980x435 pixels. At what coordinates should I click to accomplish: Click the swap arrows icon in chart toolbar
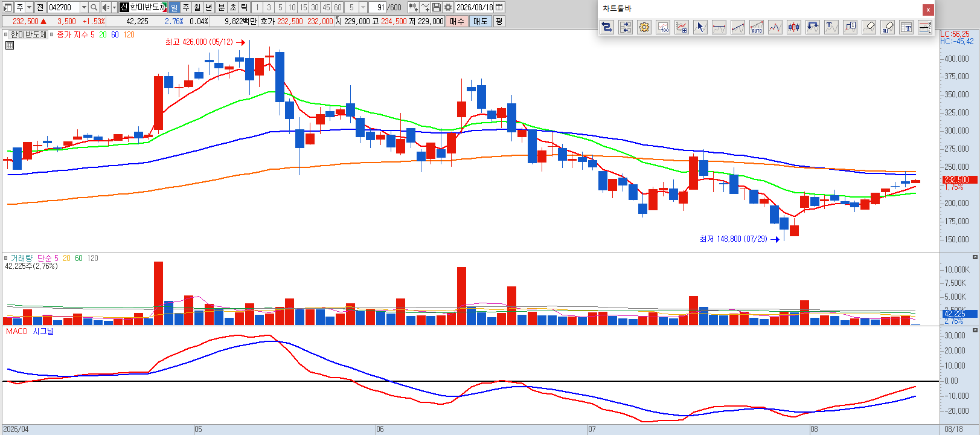pos(607,27)
